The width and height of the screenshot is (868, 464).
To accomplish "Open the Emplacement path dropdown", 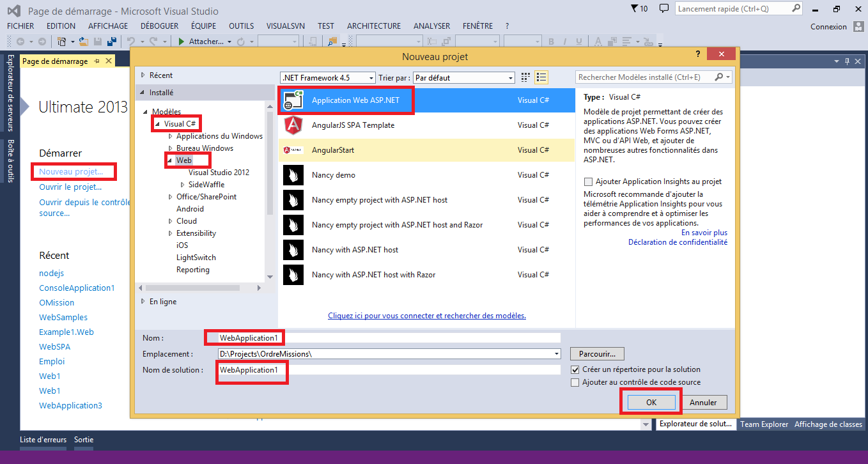I will (557, 353).
